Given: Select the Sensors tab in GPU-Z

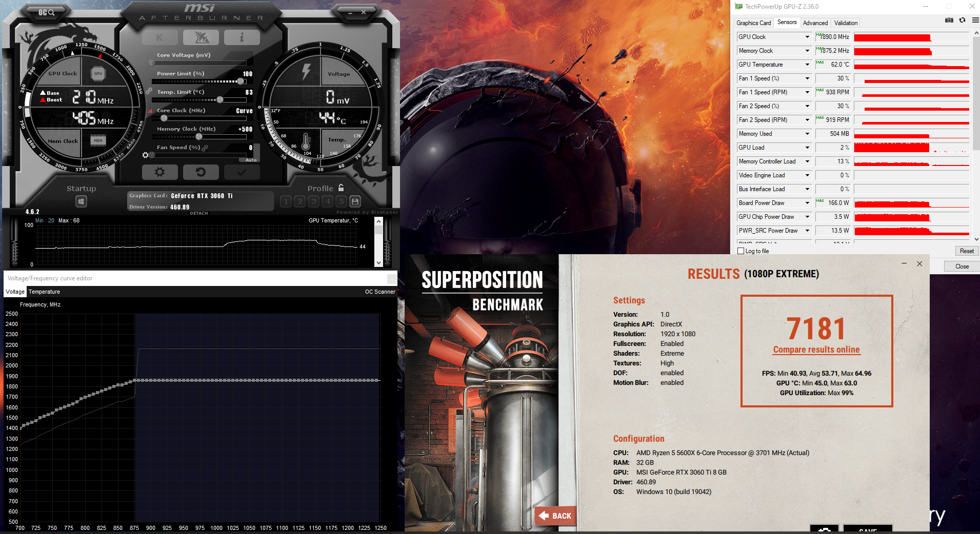Looking at the screenshot, I should pyautogui.click(x=787, y=22).
